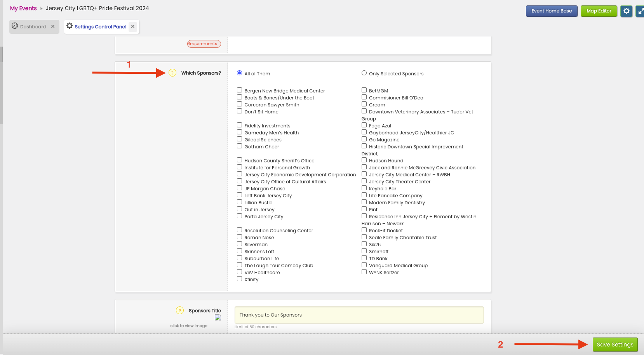Click the Dashboard tab clock icon
The image size is (644, 355).
pyautogui.click(x=15, y=26)
